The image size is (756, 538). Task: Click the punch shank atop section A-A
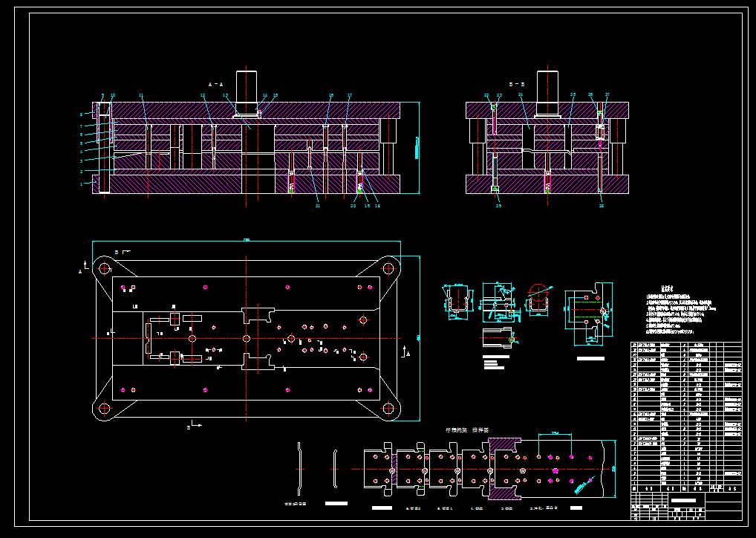[x=246, y=93]
